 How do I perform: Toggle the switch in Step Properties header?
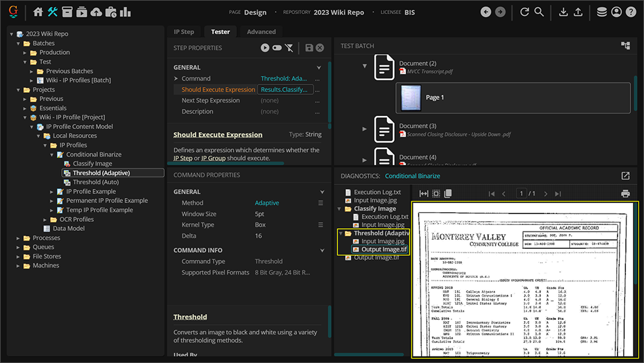click(x=277, y=48)
